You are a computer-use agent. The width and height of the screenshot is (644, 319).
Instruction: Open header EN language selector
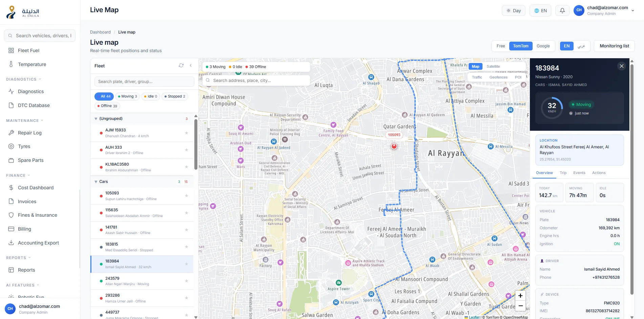click(x=540, y=10)
